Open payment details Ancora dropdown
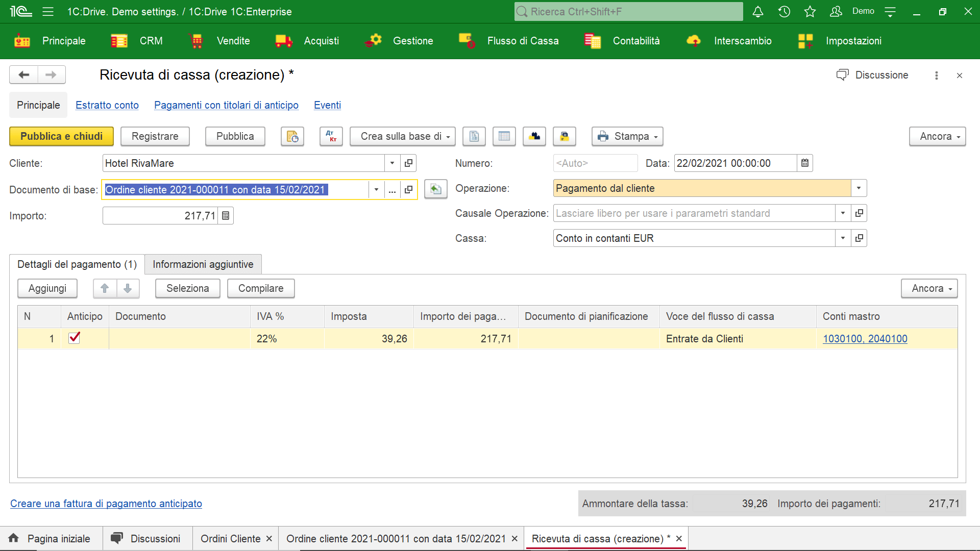Viewport: 980px width, 551px height. (x=929, y=288)
